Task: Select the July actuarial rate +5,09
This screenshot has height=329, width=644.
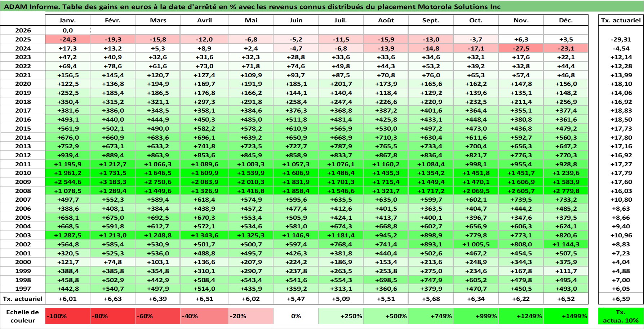Action: click(x=341, y=299)
